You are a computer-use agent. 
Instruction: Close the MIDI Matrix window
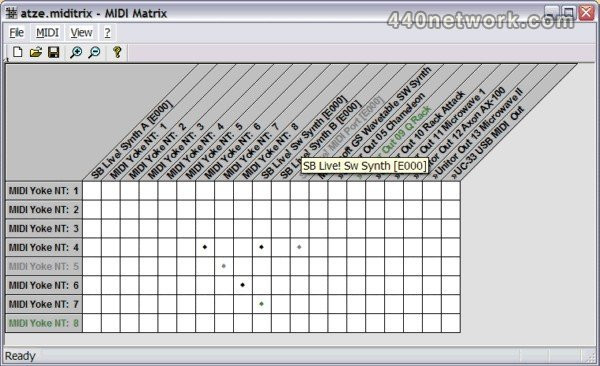click(586, 13)
